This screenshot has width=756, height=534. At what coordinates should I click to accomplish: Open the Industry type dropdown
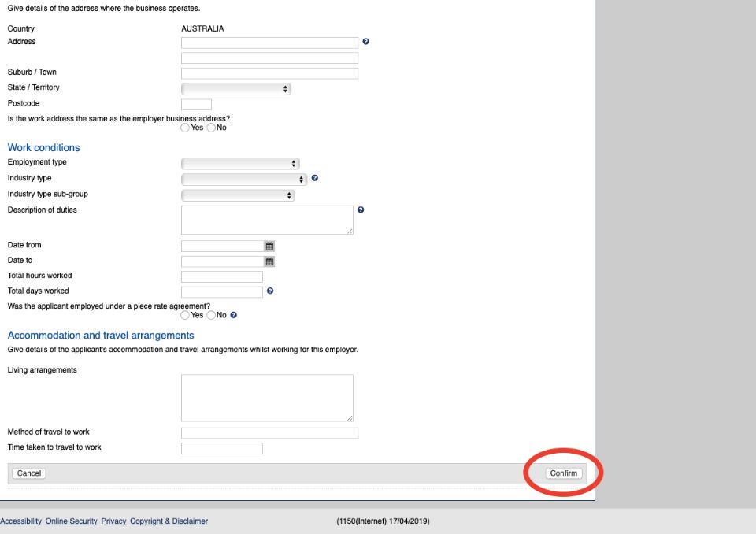pyautogui.click(x=244, y=180)
